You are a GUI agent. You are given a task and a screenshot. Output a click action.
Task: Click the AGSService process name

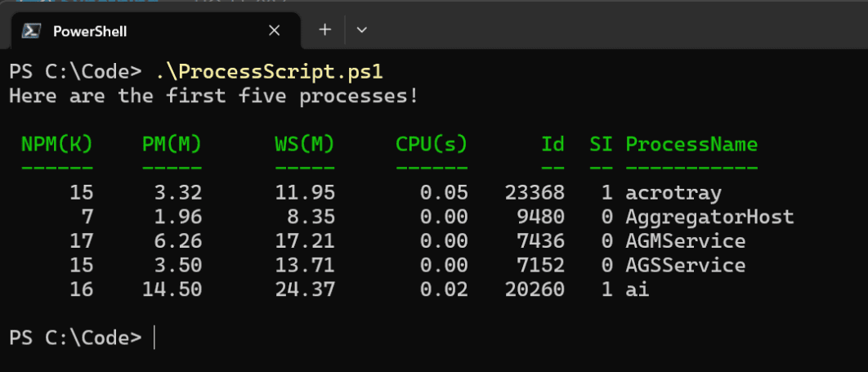[685, 265]
